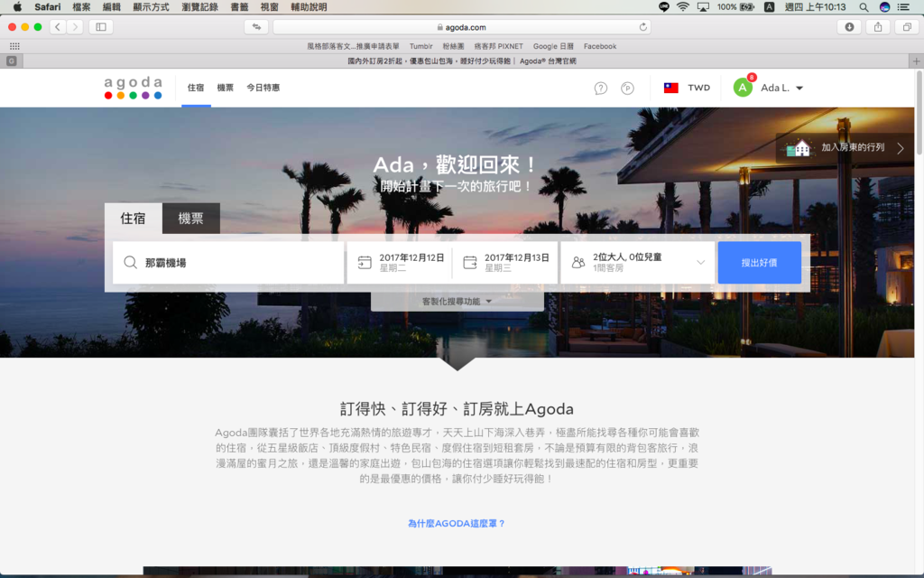Click the agoda.com address bar
The image size is (924, 578).
point(462,27)
